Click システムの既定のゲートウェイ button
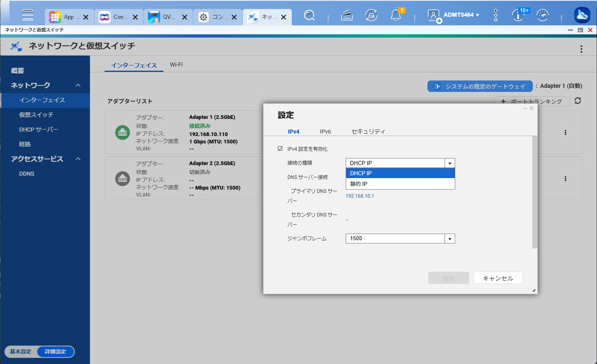The width and height of the screenshot is (597, 364). point(480,86)
